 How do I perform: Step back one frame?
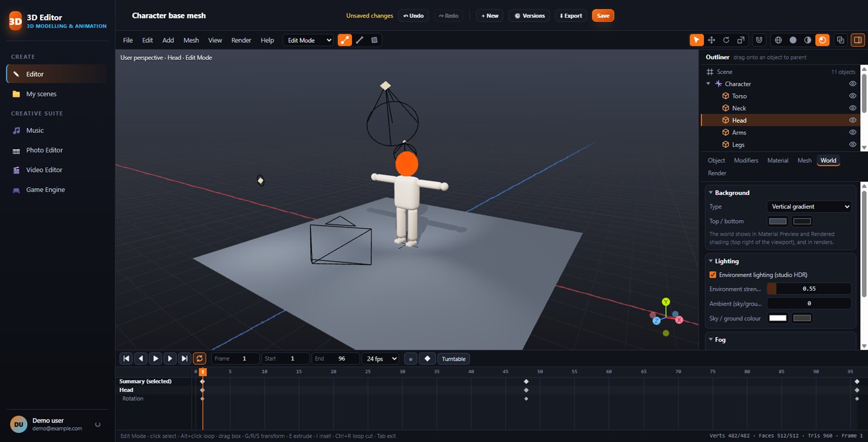pyautogui.click(x=141, y=358)
